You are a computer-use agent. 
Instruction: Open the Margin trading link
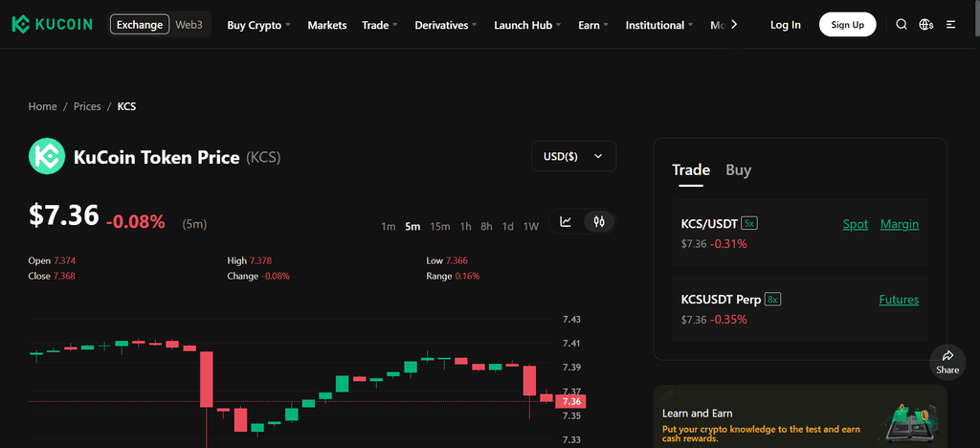pyautogui.click(x=900, y=224)
